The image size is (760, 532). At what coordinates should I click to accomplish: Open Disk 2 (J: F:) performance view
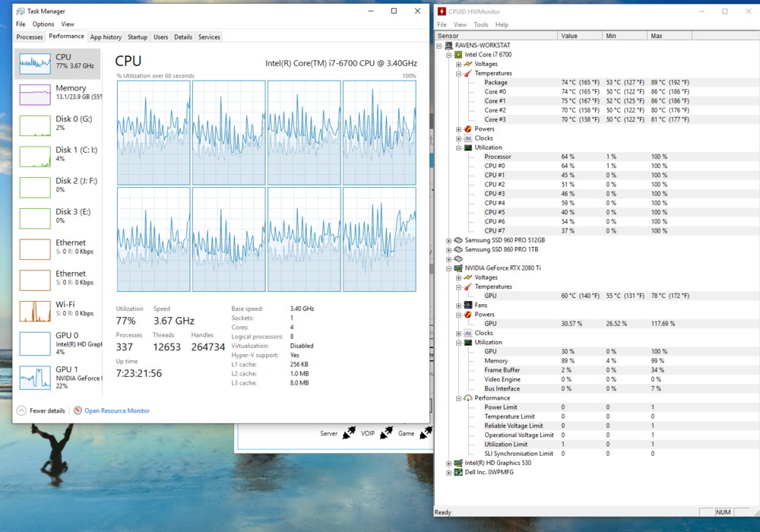(x=59, y=187)
